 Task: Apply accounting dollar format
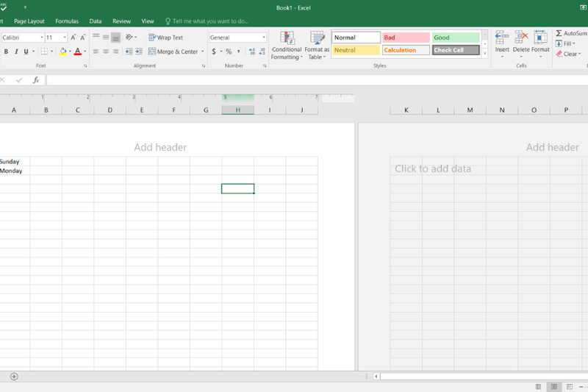(x=214, y=51)
